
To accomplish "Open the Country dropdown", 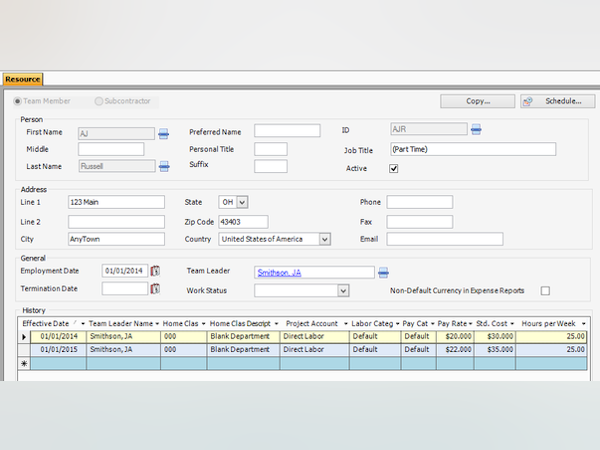I will click(x=324, y=239).
